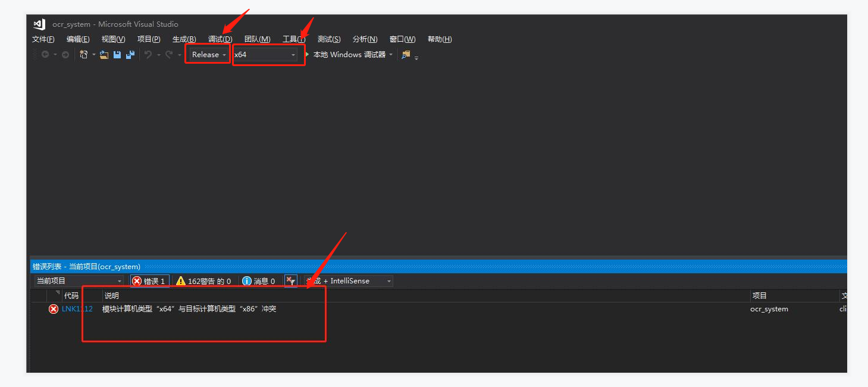Screen dimensions: 868x387
Task: Open the 编辑(E) menu
Action: [78, 39]
